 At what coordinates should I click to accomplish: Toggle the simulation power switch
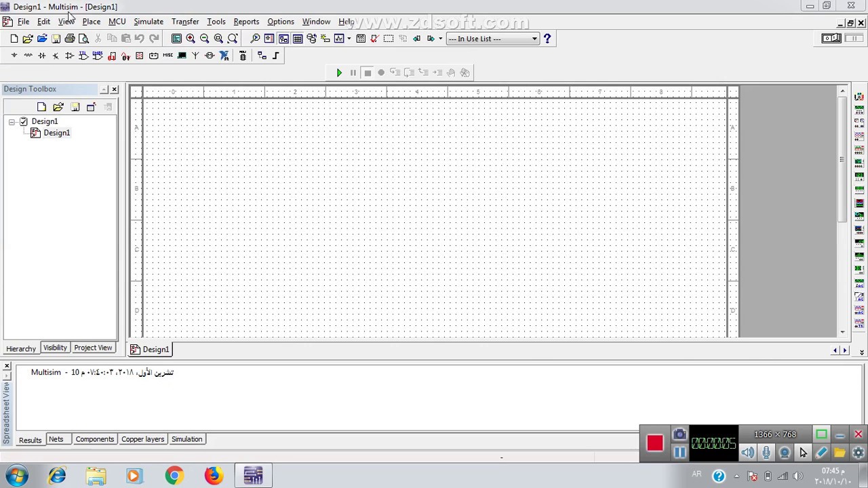click(x=831, y=39)
